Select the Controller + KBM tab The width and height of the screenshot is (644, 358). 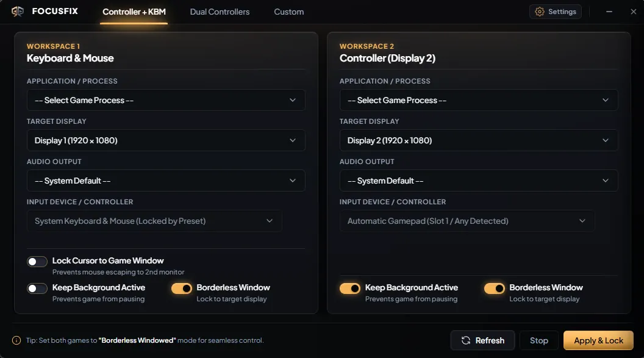[134, 12]
